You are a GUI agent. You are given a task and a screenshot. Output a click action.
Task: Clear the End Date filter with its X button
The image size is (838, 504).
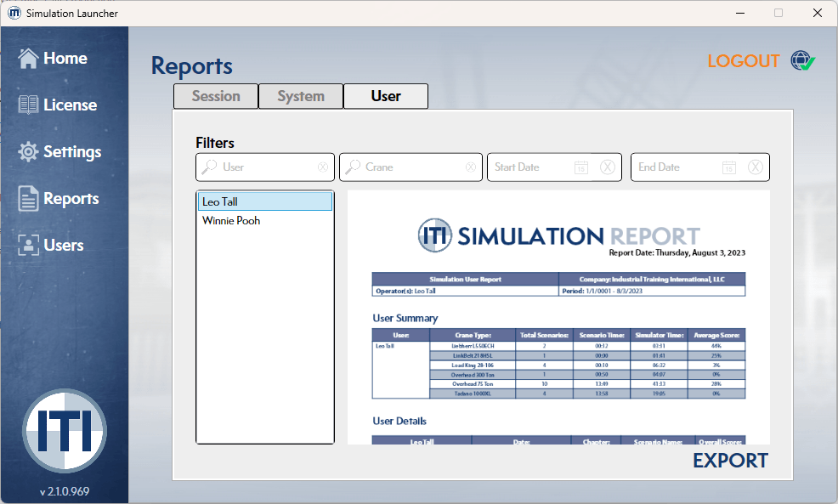[756, 167]
